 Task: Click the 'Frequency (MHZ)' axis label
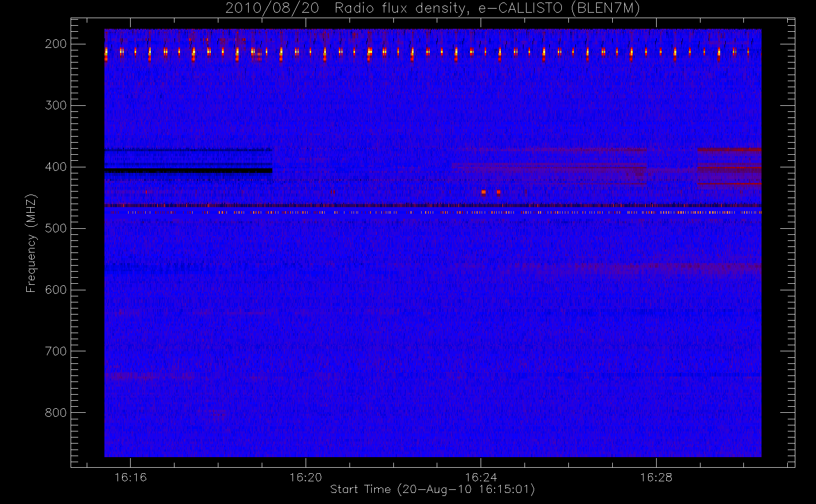pos(31,243)
